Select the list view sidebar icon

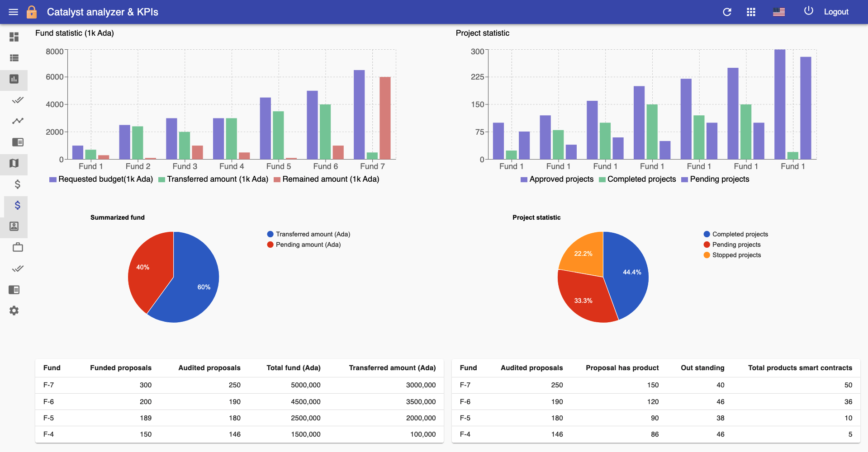tap(14, 58)
